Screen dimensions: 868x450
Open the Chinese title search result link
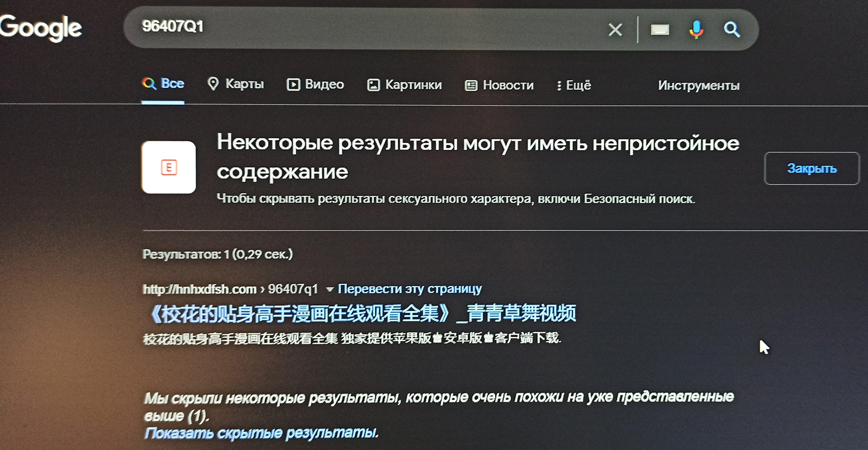[361, 313]
